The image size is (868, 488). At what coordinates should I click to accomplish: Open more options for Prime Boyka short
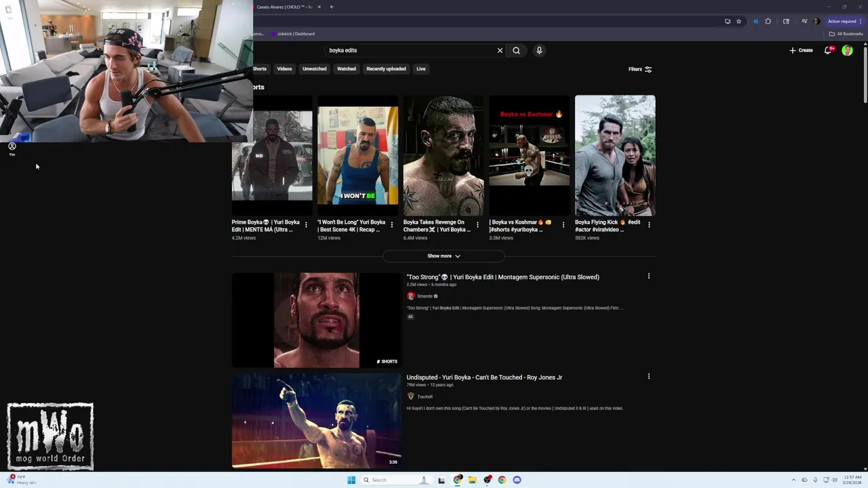[x=306, y=225]
